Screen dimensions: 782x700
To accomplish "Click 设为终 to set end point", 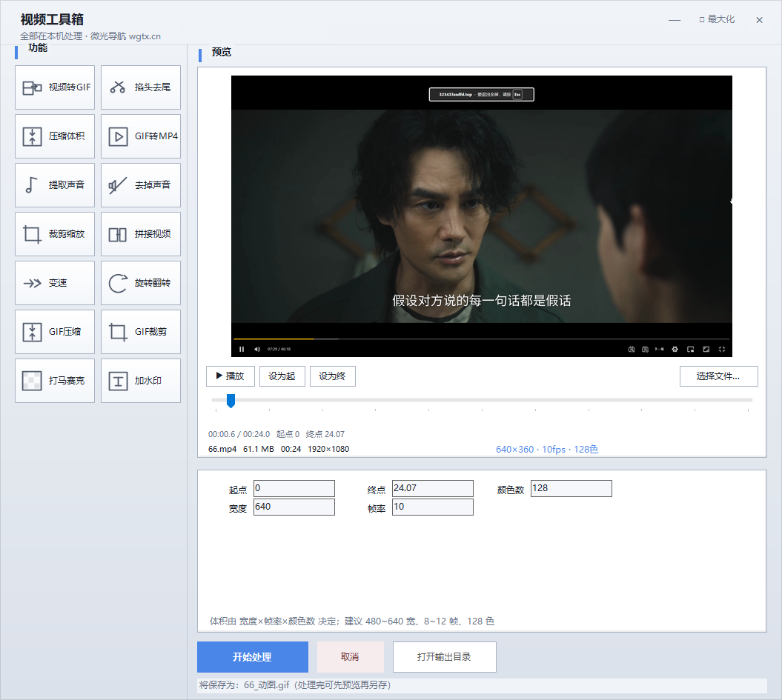I will point(333,376).
